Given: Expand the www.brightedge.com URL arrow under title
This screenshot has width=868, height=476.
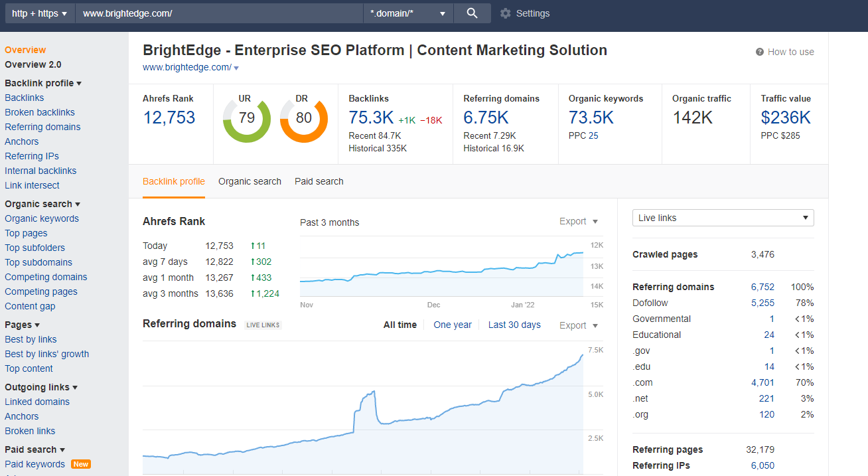Looking at the screenshot, I should click(x=236, y=68).
